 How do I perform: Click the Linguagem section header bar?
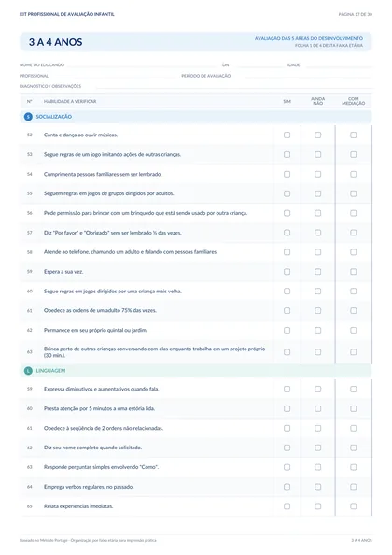pos(195,371)
